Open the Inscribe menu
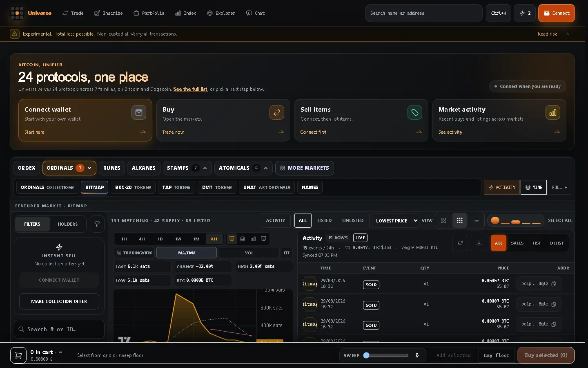Screen dimensions: 588x368 point(109,13)
